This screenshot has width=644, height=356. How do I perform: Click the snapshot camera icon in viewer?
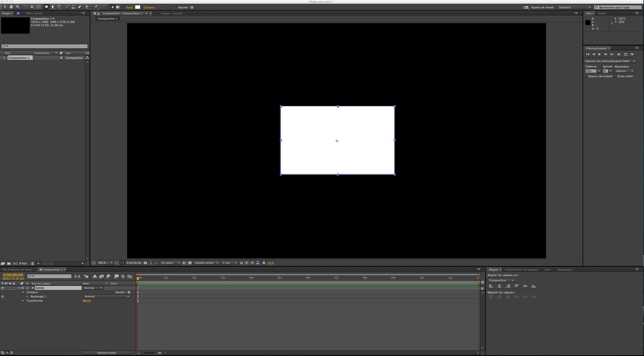145,263
